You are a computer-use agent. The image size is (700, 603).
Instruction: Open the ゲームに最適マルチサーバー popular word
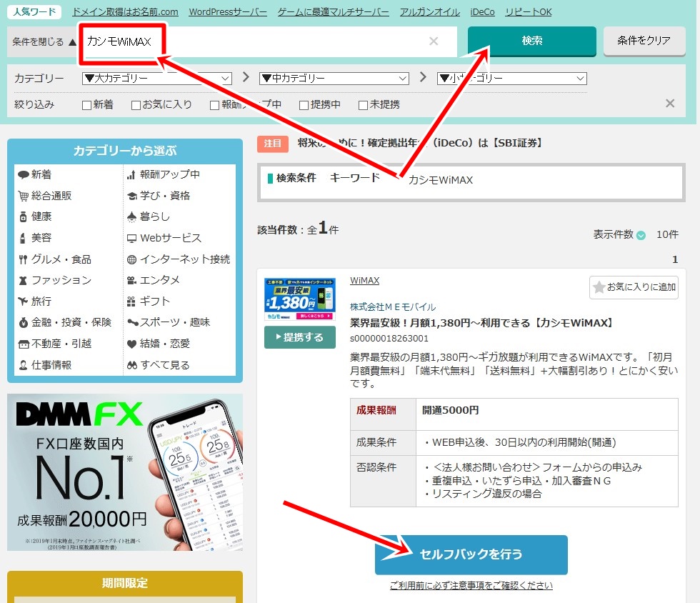click(x=333, y=12)
